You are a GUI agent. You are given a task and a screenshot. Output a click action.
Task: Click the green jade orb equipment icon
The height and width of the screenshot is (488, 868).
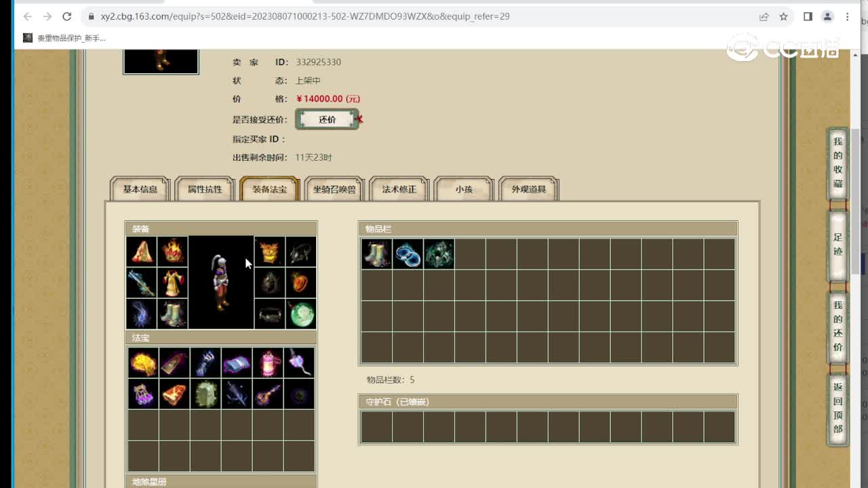300,314
